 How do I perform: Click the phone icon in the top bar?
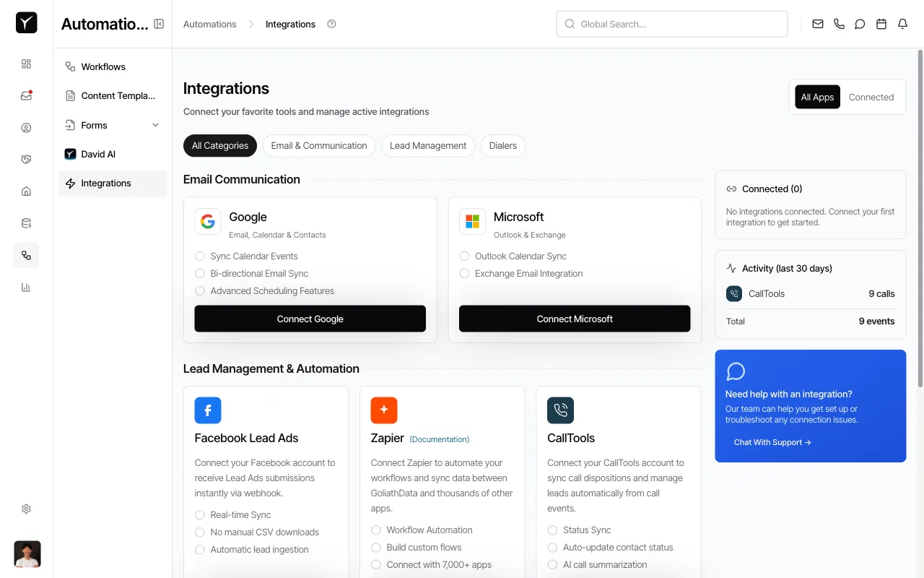pyautogui.click(x=838, y=24)
